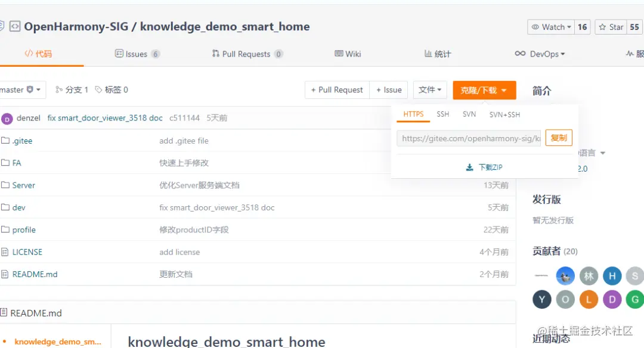
Task: Click knowledge_demo_sm... outline item in README
Action: tap(58, 341)
